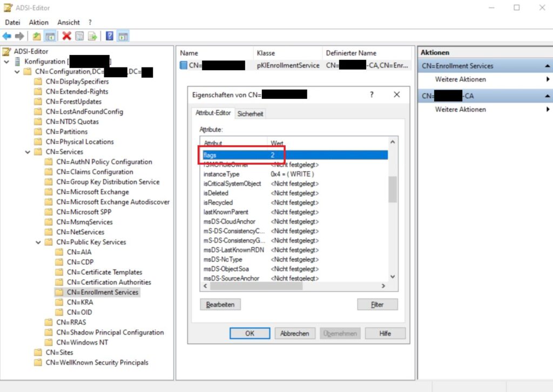The height and width of the screenshot is (392, 553).
Task: Click the Filter button
Action: pyautogui.click(x=377, y=304)
